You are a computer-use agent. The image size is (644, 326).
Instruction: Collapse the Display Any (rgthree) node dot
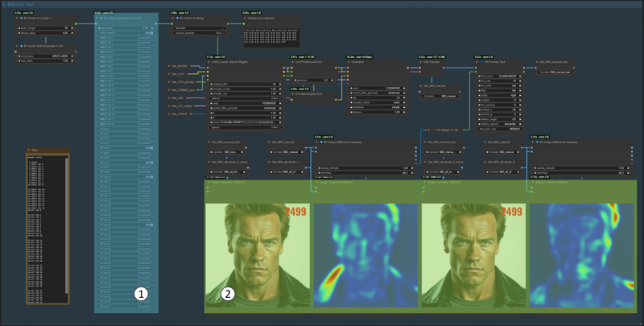[245, 19]
